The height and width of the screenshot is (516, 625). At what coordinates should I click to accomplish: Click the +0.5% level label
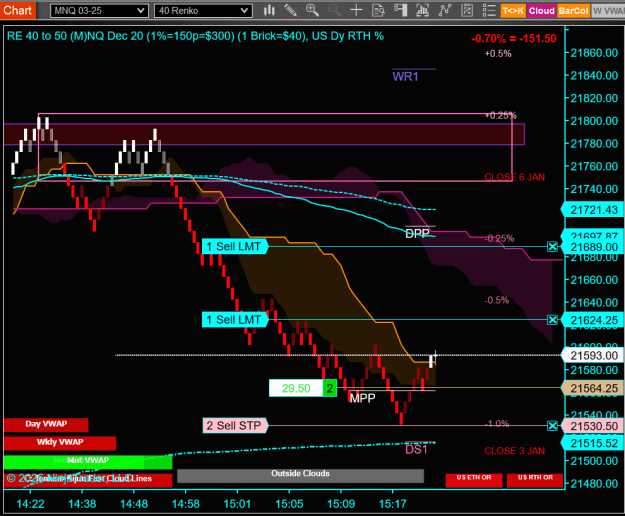coord(498,54)
